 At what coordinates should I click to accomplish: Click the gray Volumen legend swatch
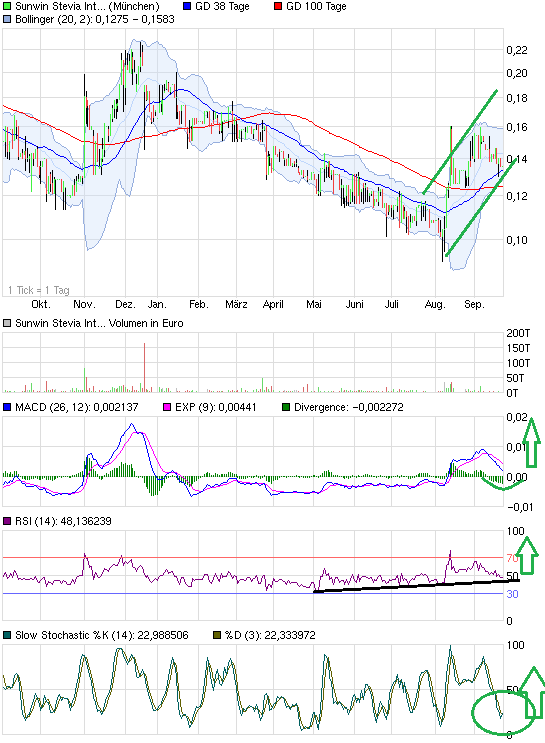click(x=7, y=323)
